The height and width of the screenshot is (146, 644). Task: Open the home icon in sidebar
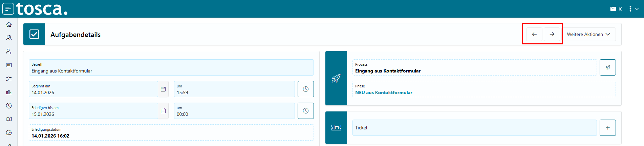[x=9, y=24]
